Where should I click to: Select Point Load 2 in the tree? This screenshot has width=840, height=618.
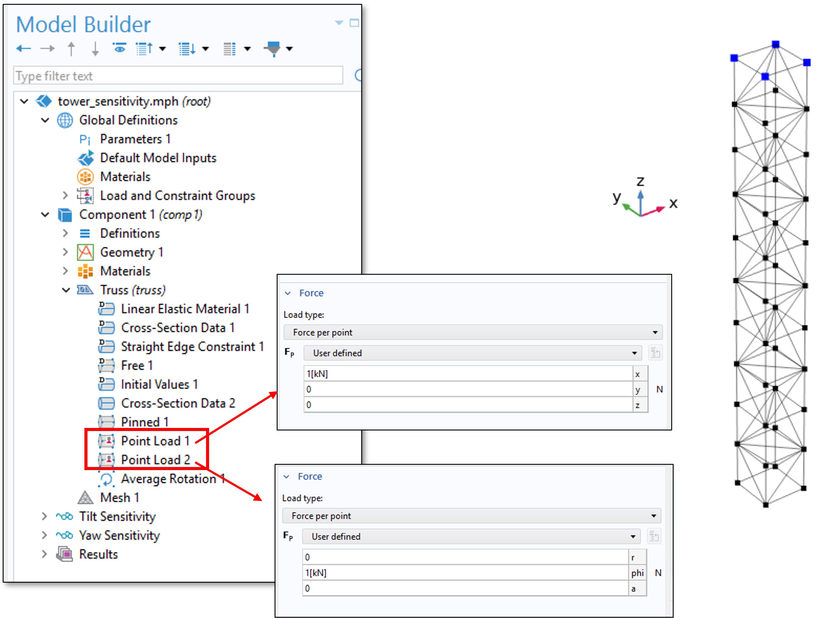tap(155, 460)
